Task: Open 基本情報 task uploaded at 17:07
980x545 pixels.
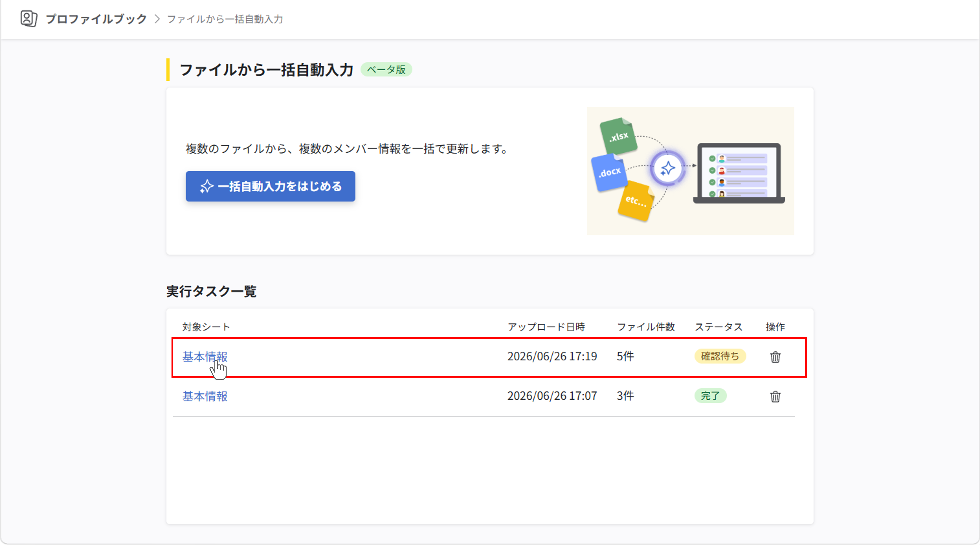Action: click(205, 396)
